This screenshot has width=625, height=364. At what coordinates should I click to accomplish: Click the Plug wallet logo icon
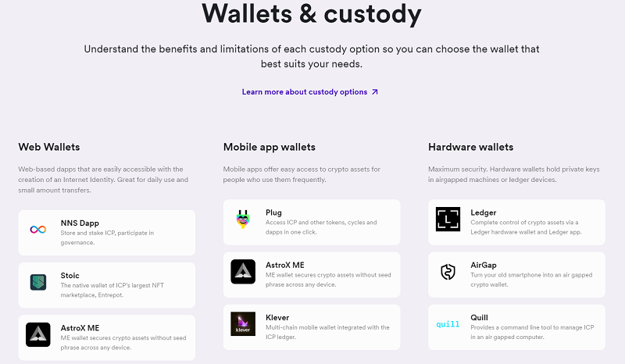point(243,219)
